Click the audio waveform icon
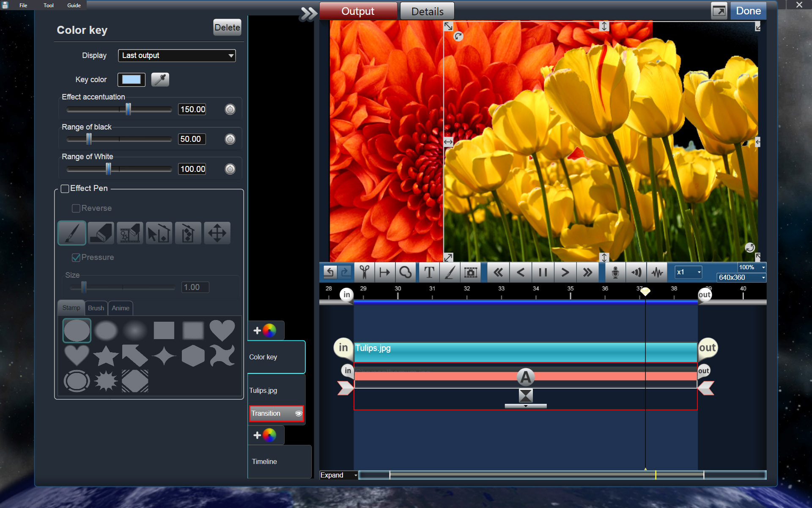This screenshot has width=812, height=508. [657, 272]
